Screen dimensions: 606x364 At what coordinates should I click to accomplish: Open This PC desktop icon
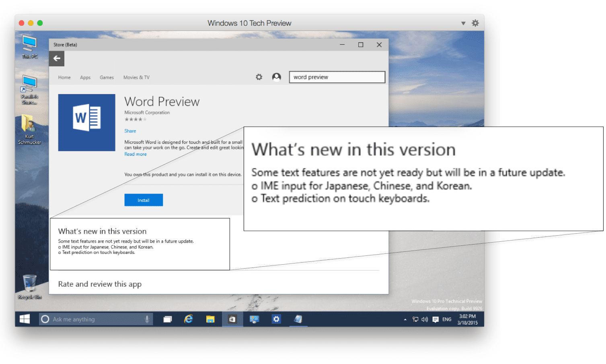30,47
